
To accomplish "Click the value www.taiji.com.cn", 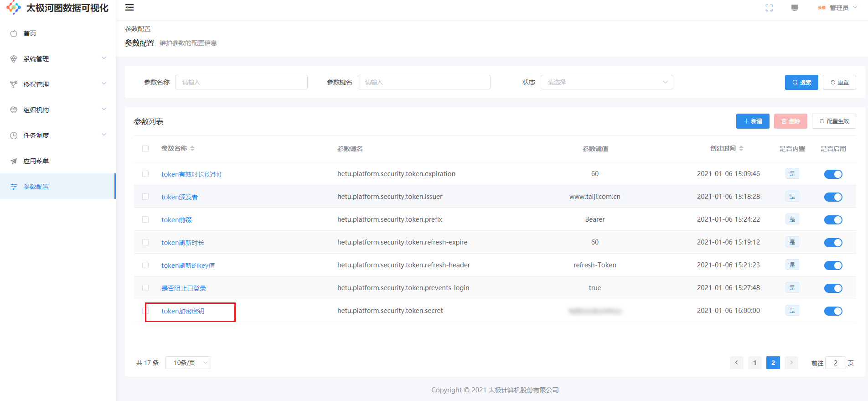I will tap(595, 197).
